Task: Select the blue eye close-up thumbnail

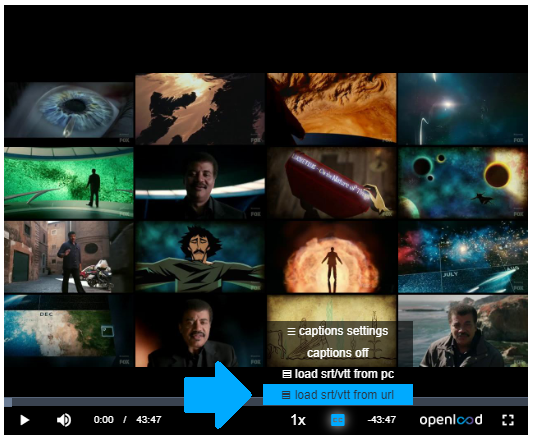Action: tap(69, 110)
